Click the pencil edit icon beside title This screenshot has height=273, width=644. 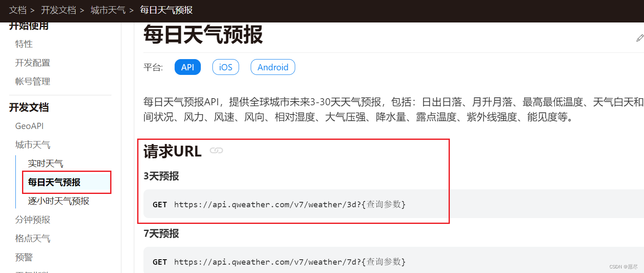[640, 38]
